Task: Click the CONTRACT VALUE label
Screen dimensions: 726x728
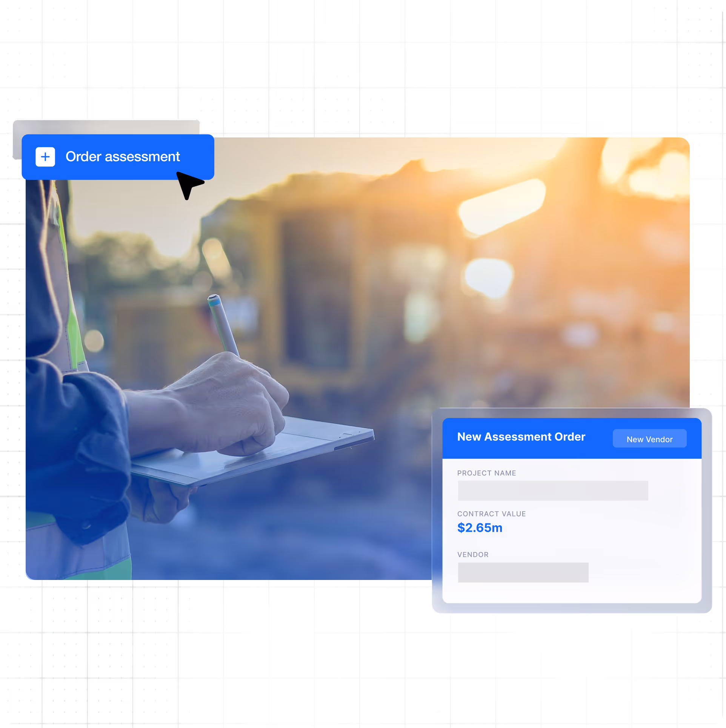Action: [491, 514]
